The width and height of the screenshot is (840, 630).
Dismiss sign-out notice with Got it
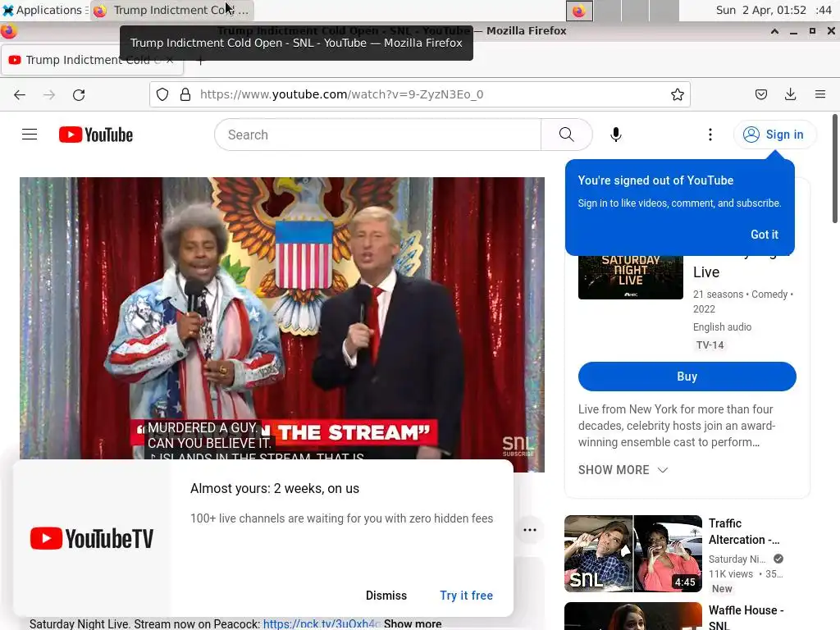point(764,235)
